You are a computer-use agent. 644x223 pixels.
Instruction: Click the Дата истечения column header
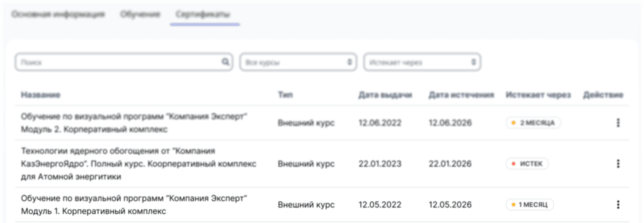pyautogui.click(x=461, y=95)
